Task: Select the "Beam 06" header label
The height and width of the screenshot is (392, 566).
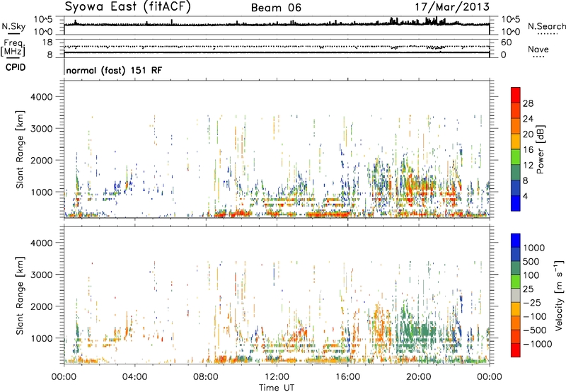Action: [x=276, y=8]
